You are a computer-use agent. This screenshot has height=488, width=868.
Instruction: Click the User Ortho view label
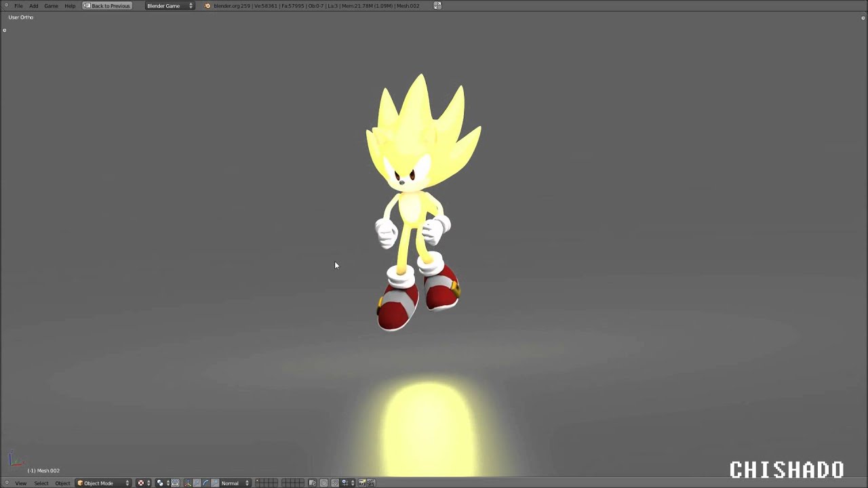[21, 17]
